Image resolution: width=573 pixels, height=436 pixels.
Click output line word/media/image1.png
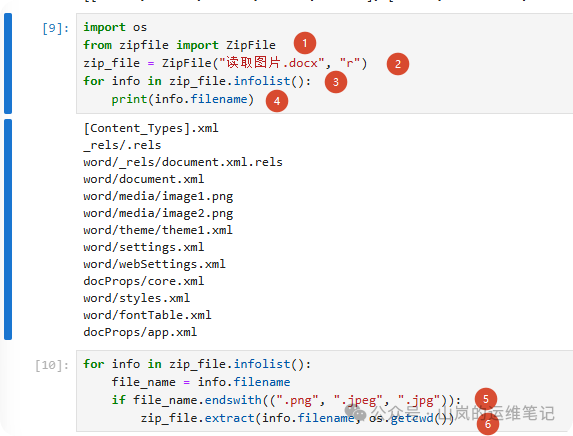[158, 197]
